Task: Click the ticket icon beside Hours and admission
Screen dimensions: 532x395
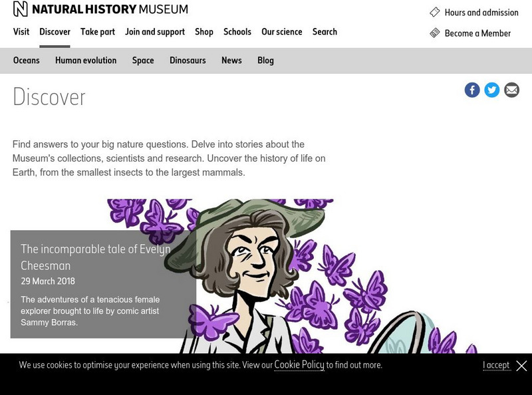Action: 435,12
